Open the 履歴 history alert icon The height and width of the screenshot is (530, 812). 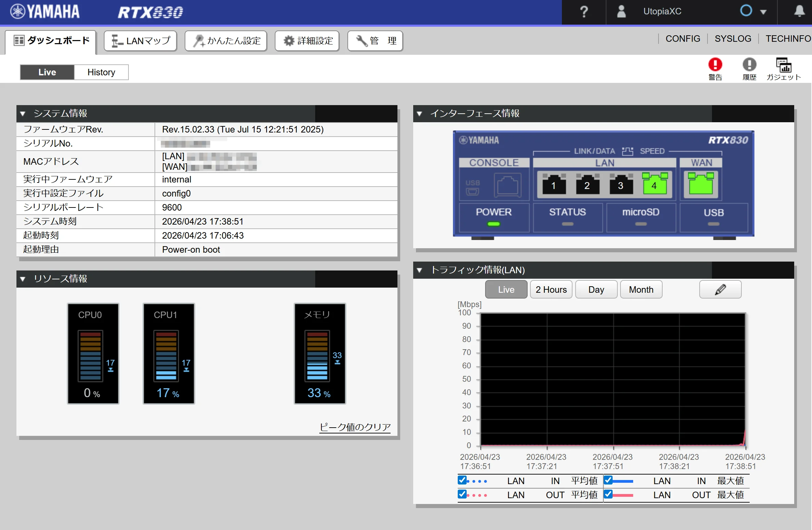(749, 65)
